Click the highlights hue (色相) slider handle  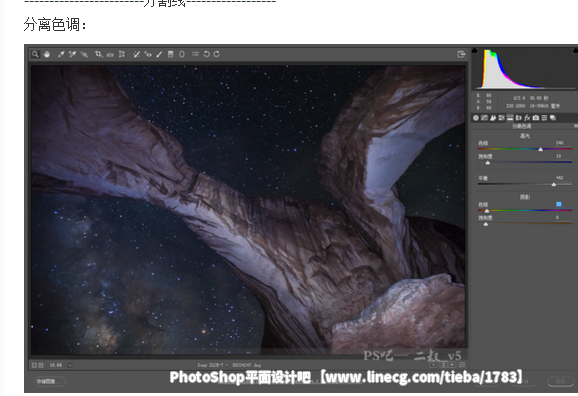click(540, 149)
